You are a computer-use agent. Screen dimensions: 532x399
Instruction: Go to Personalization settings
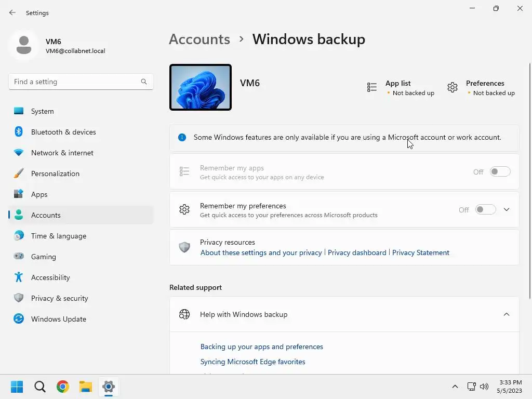pyautogui.click(x=81, y=174)
